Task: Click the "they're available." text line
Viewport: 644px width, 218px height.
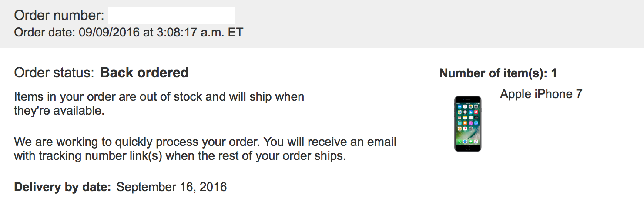Action: [59, 111]
